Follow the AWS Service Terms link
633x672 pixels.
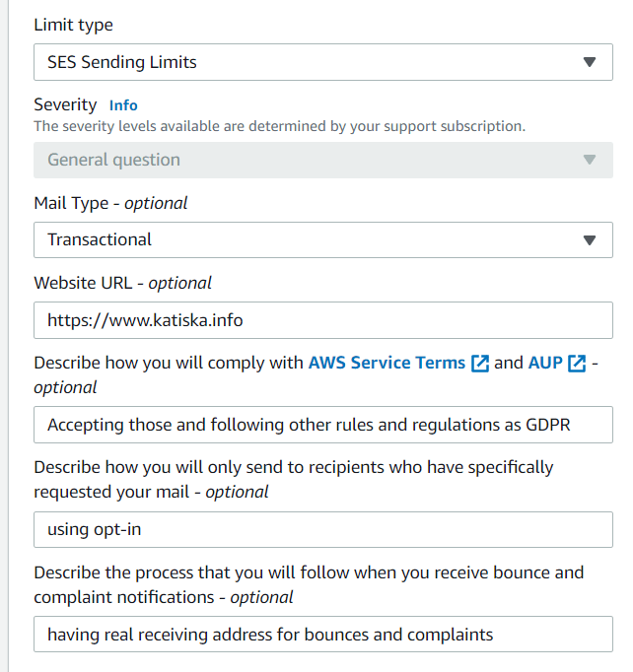[x=387, y=363]
